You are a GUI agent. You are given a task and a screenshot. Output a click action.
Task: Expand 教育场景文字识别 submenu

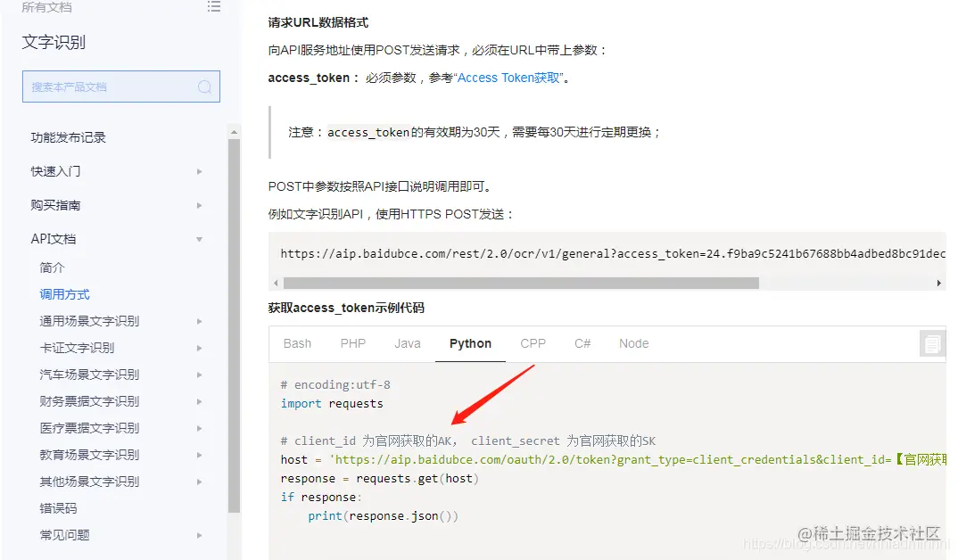(199, 455)
